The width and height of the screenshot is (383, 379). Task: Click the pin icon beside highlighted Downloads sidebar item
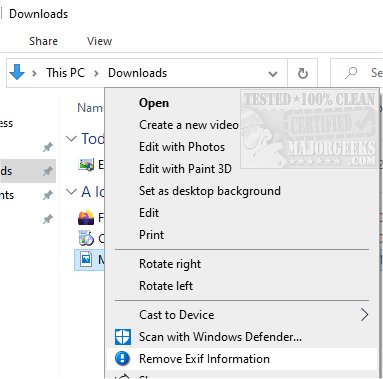(x=48, y=171)
